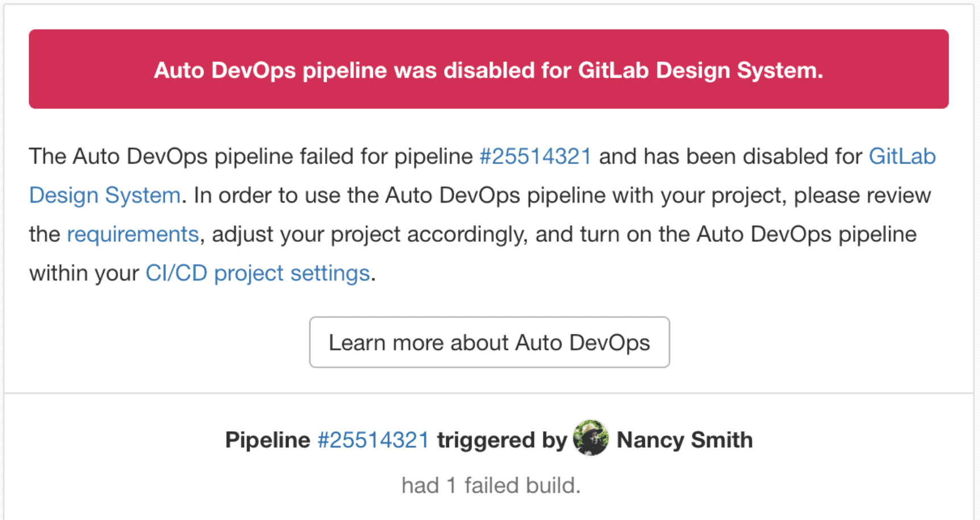Navigate to CI/CD settings via the blue link
This screenshot has width=980, height=520.
tap(257, 273)
